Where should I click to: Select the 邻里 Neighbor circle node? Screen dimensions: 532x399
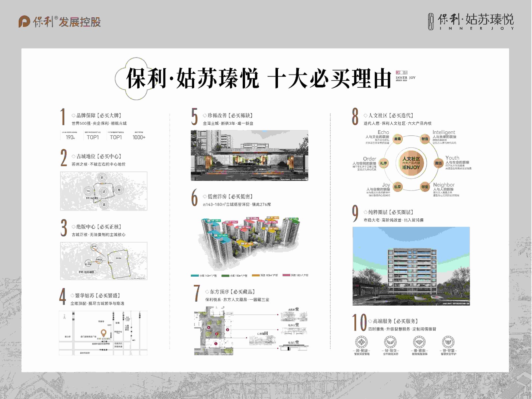click(425, 187)
